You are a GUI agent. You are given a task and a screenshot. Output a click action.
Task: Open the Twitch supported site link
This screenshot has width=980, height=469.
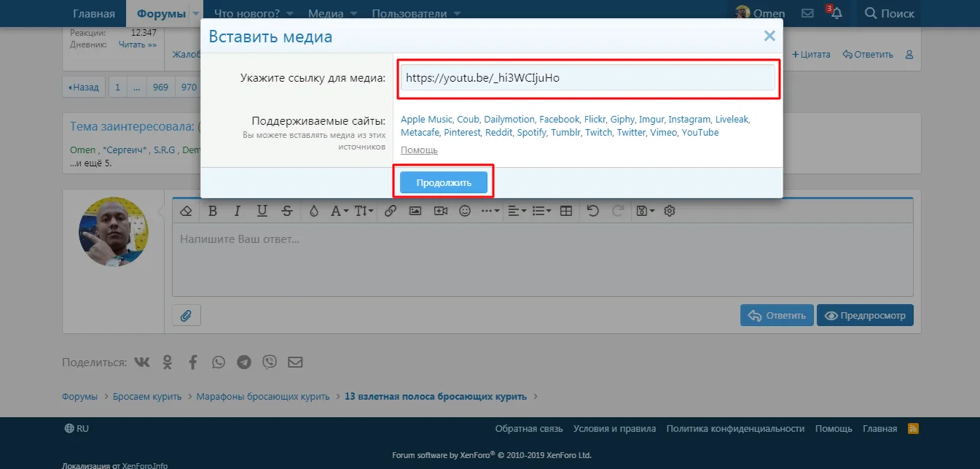click(x=598, y=132)
